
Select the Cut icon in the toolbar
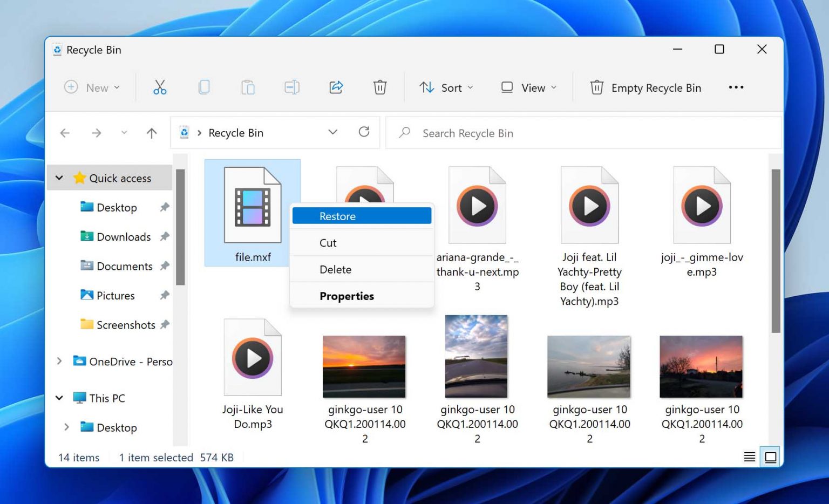click(160, 87)
